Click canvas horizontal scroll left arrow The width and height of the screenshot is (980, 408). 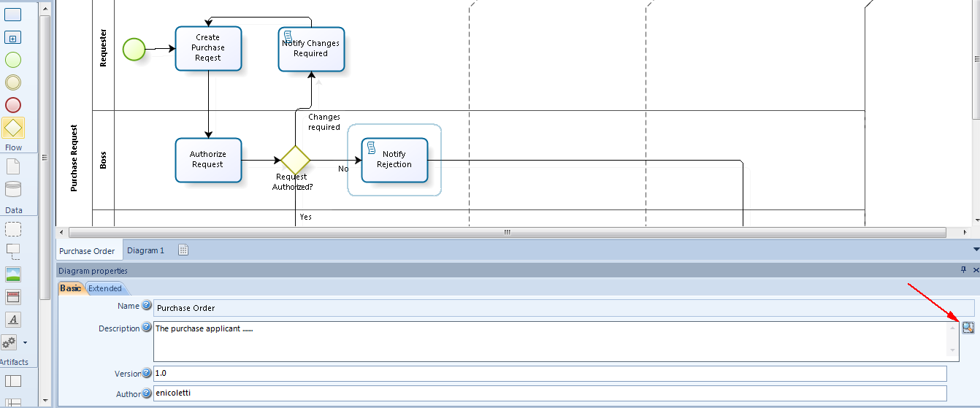pyautogui.click(x=61, y=232)
